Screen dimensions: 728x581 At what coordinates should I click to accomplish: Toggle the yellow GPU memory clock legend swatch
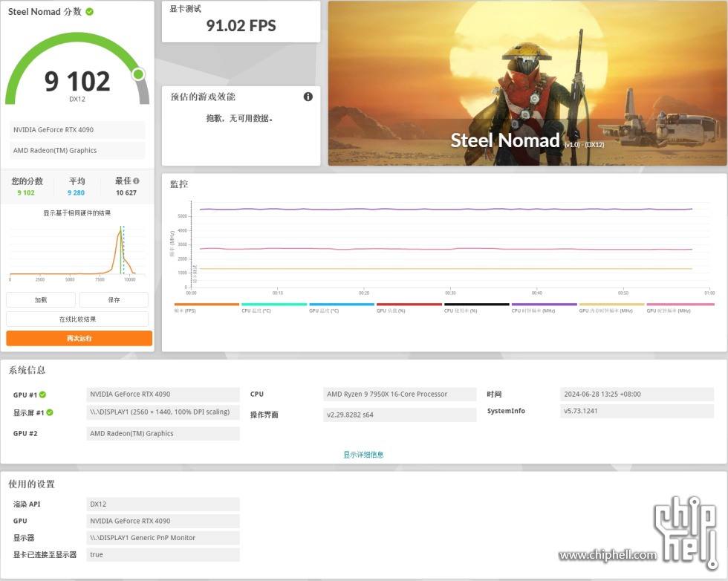pyautogui.click(x=611, y=304)
